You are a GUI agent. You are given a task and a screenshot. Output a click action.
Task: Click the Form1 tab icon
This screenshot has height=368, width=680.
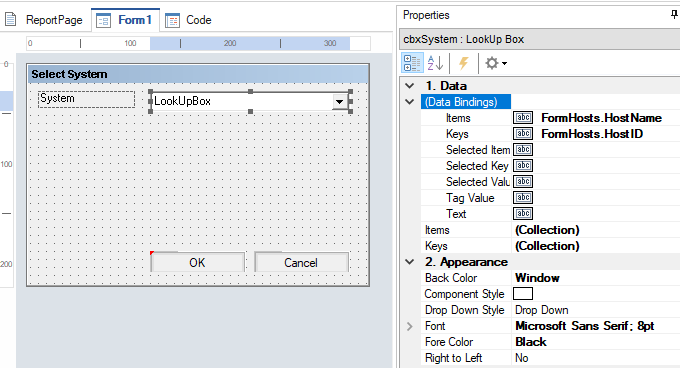pyautogui.click(x=103, y=20)
